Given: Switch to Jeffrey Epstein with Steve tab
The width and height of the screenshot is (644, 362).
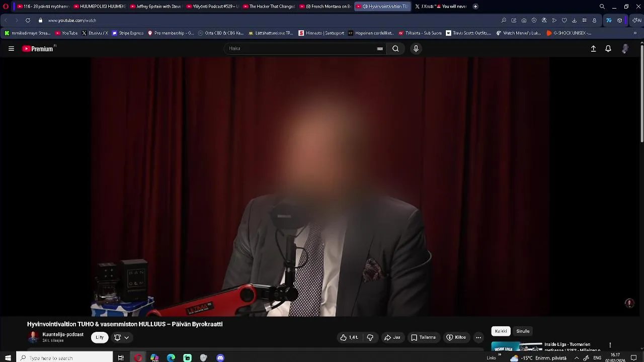Looking at the screenshot, I should [155, 7].
